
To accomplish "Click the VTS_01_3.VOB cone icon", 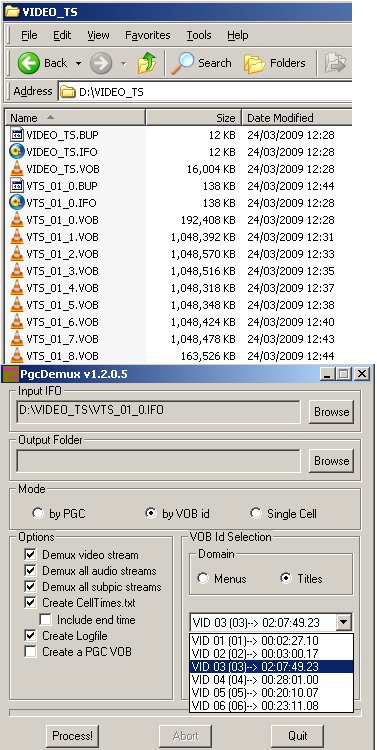I will [17, 271].
